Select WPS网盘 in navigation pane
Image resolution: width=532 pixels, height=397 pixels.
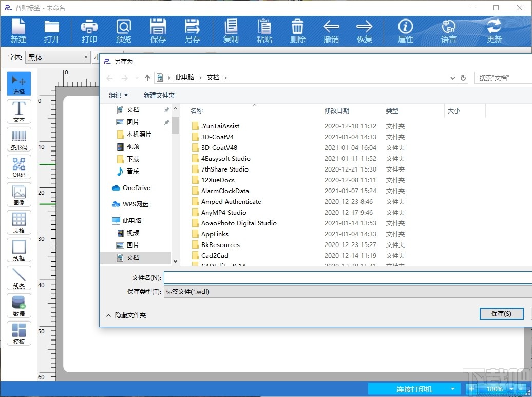click(130, 204)
